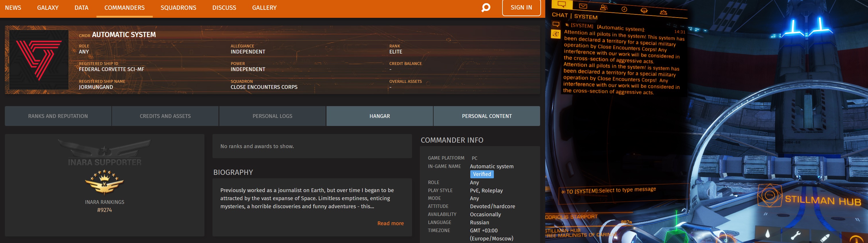Viewport: 868px width, 243px height.
Task: Open the DISCUSS menu
Action: point(224,8)
